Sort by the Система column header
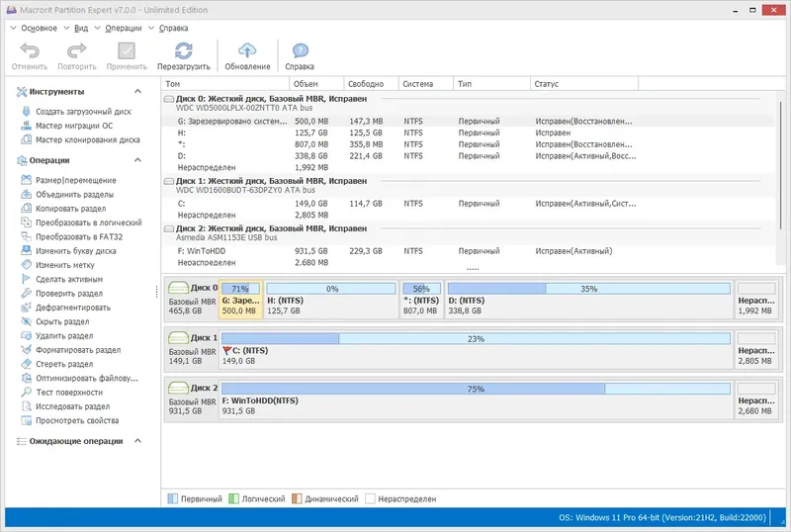 pyautogui.click(x=426, y=84)
